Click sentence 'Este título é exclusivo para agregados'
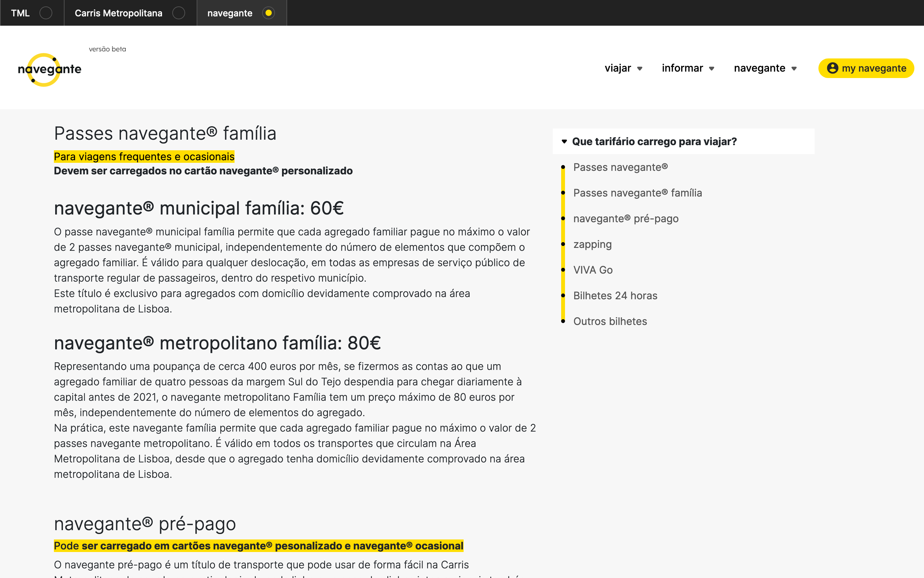Screen dimensions: 924x578 pyautogui.click(x=262, y=301)
